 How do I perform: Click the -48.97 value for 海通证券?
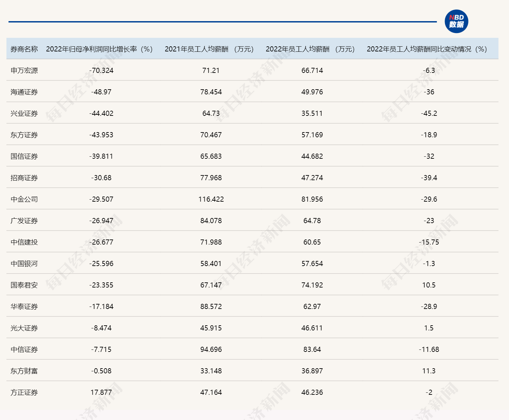point(101,92)
